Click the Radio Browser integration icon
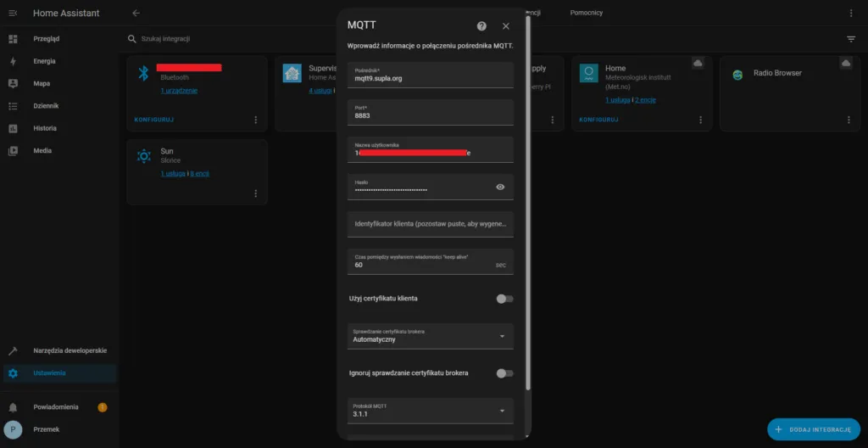This screenshot has width=868, height=448. pyautogui.click(x=737, y=75)
